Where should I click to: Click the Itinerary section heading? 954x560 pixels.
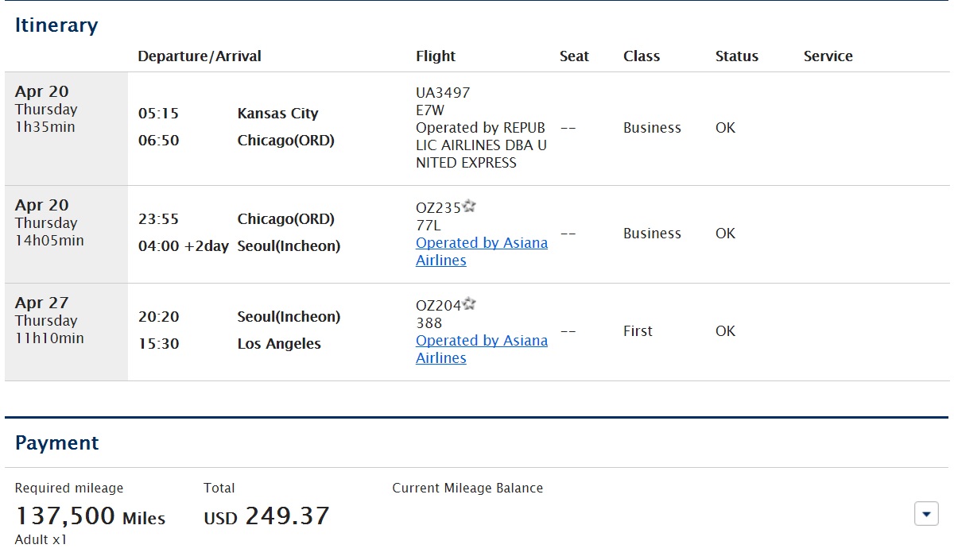[56, 25]
